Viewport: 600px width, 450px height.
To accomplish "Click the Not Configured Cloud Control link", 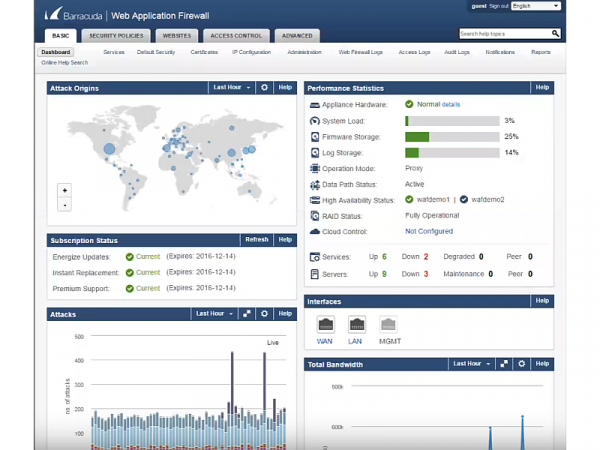I will pyautogui.click(x=429, y=231).
